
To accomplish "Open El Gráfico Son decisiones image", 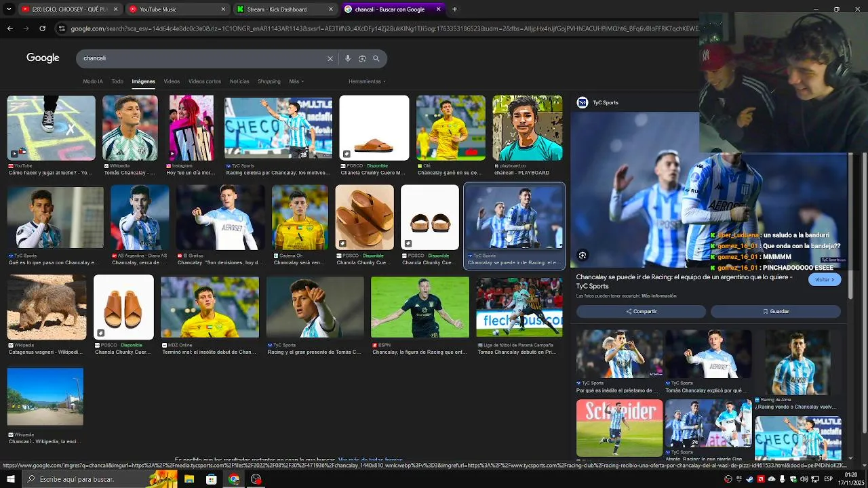I will 221,218.
